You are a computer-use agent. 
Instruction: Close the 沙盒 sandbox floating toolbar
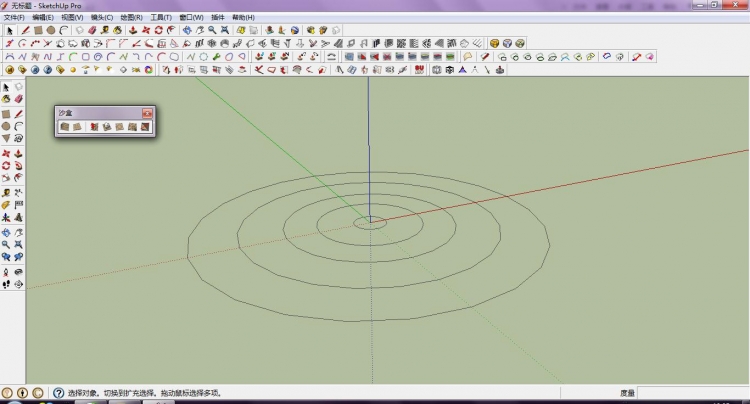point(147,113)
